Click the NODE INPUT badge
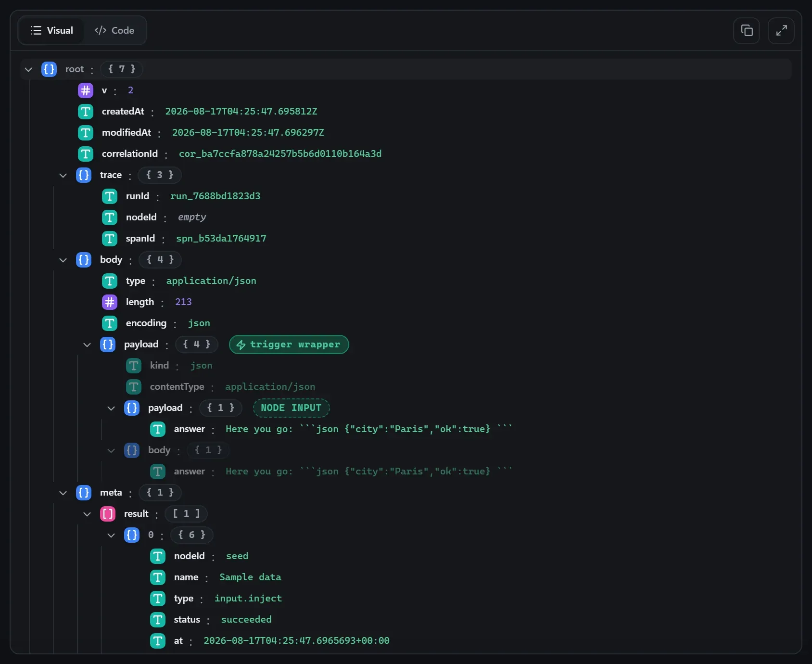The height and width of the screenshot is (664, 812). click(x=291, y=408)
